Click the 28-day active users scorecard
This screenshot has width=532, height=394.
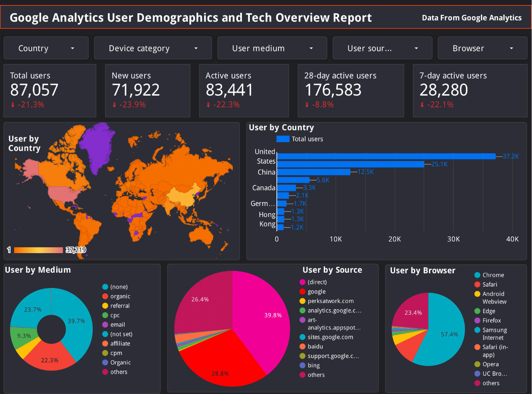[350, 90]
